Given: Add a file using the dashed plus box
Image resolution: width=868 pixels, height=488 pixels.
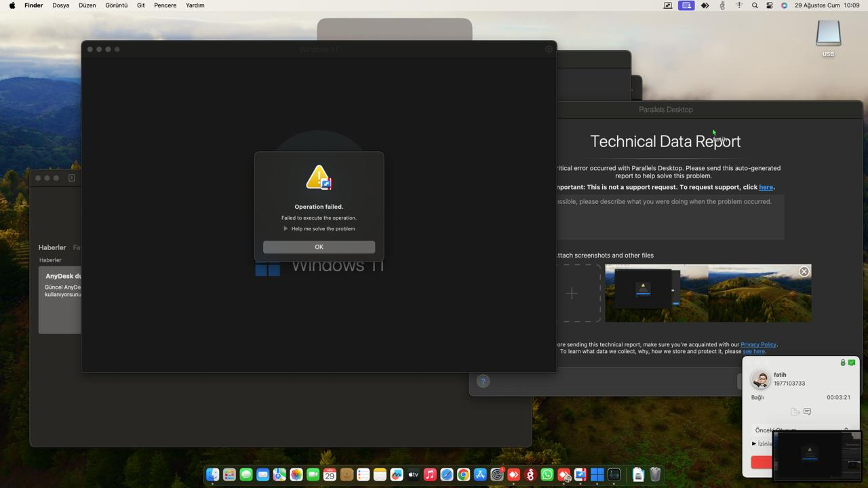Looking at the screenshot, I should (x=572, y=293).
